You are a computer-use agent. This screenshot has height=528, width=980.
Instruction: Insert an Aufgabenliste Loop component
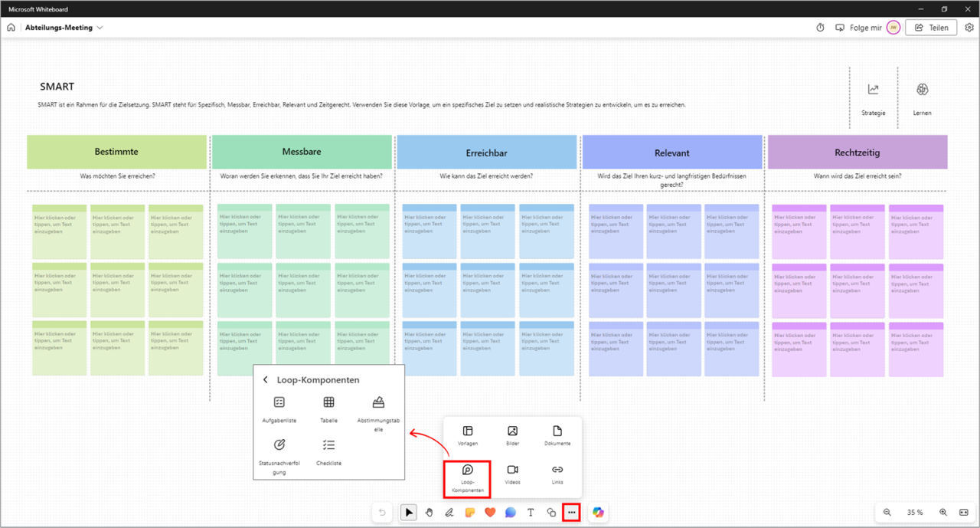click(279, 408)
